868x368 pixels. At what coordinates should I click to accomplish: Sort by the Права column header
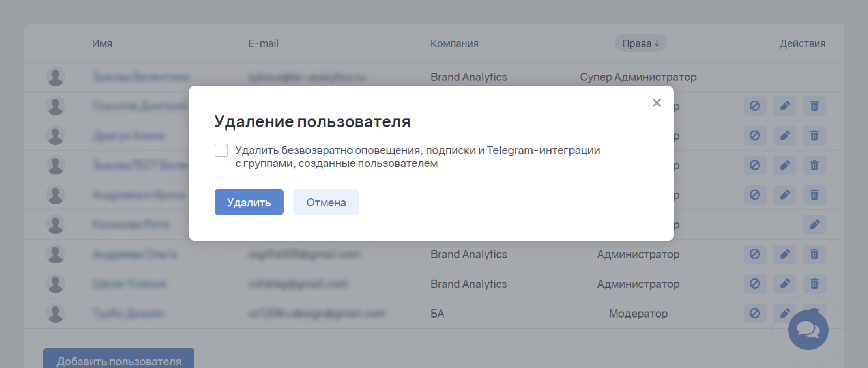(640, 43)
